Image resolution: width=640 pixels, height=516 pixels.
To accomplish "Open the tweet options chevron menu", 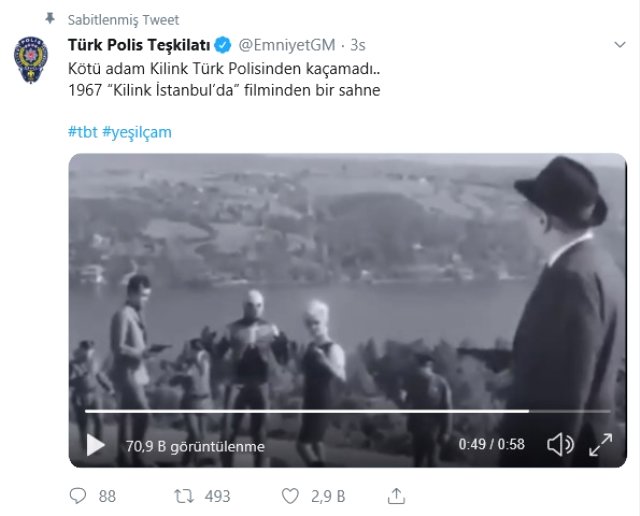I will (x=618, y=46).
